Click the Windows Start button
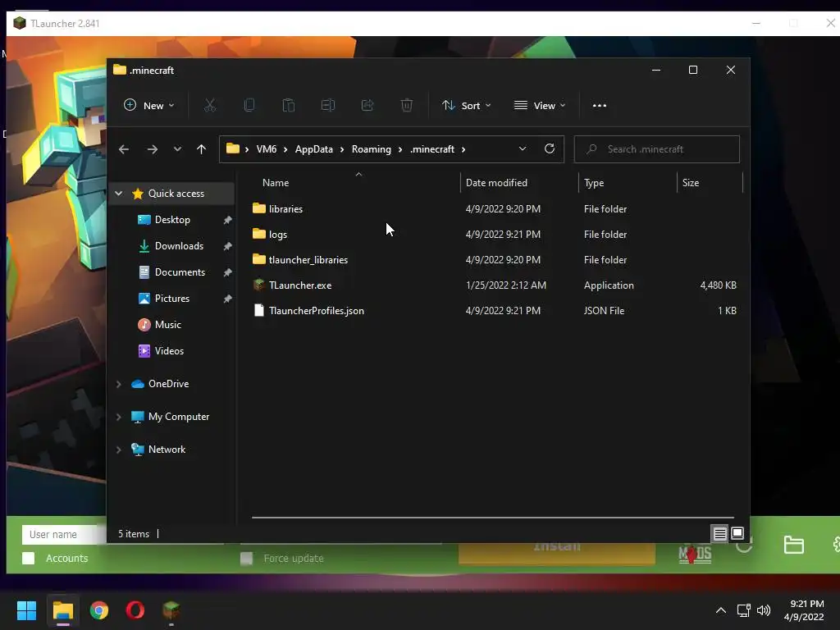 pyautogui.click(x=26, y=610)
